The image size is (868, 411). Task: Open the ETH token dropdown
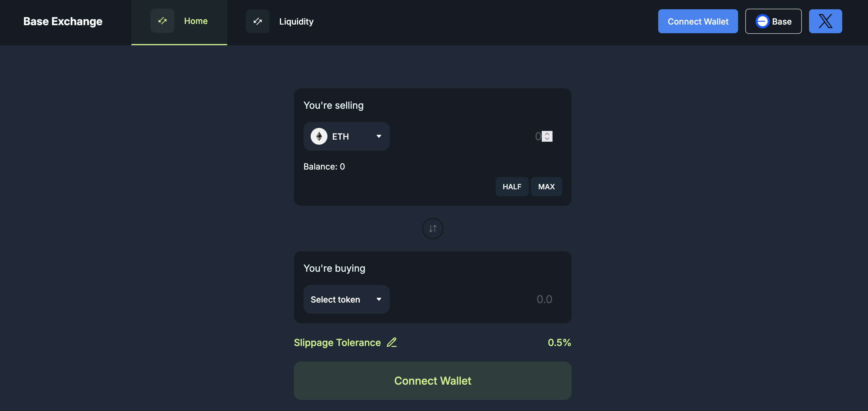pos(346,136)
